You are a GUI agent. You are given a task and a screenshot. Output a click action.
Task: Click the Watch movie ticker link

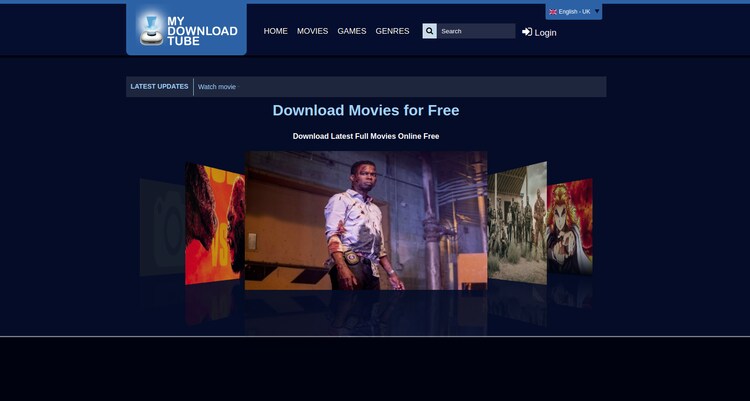pyautogui.click(x=217, y=87)
